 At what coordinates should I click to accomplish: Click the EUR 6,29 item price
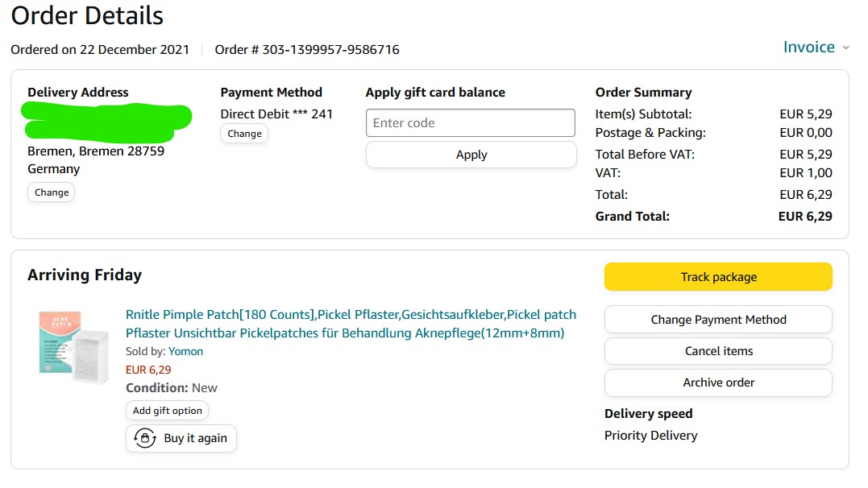[x=148, y=370]
